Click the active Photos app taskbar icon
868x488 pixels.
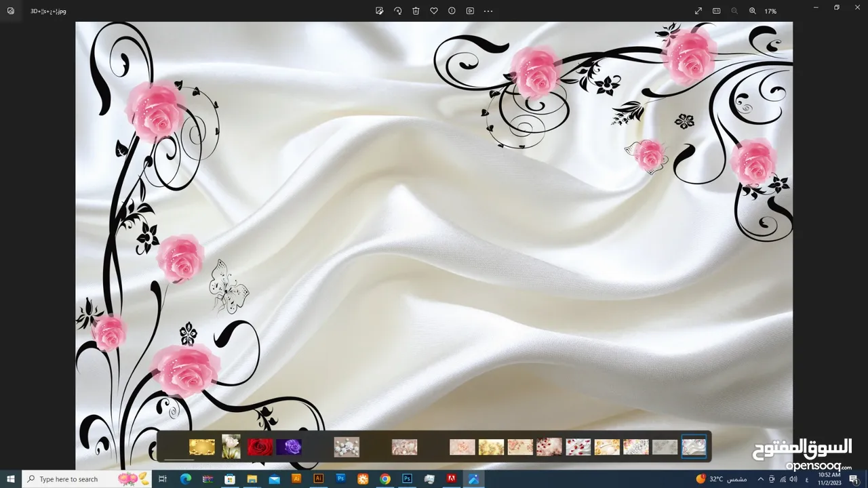point(473,479)
